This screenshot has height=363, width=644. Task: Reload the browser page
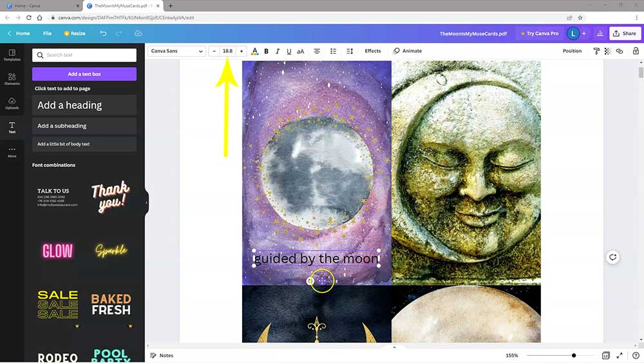click(x=29, y=17)
